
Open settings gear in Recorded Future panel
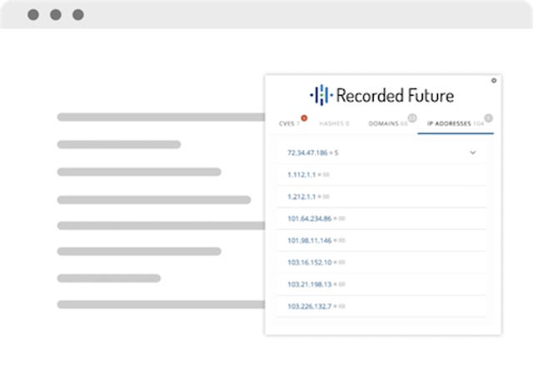pos(494,81)
